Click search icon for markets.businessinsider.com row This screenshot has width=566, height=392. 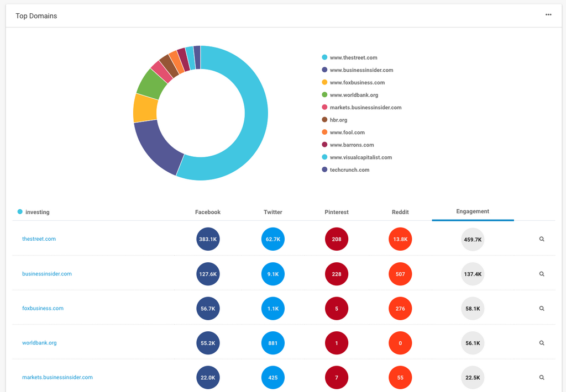pyautogui.click(x=542, y=378)
